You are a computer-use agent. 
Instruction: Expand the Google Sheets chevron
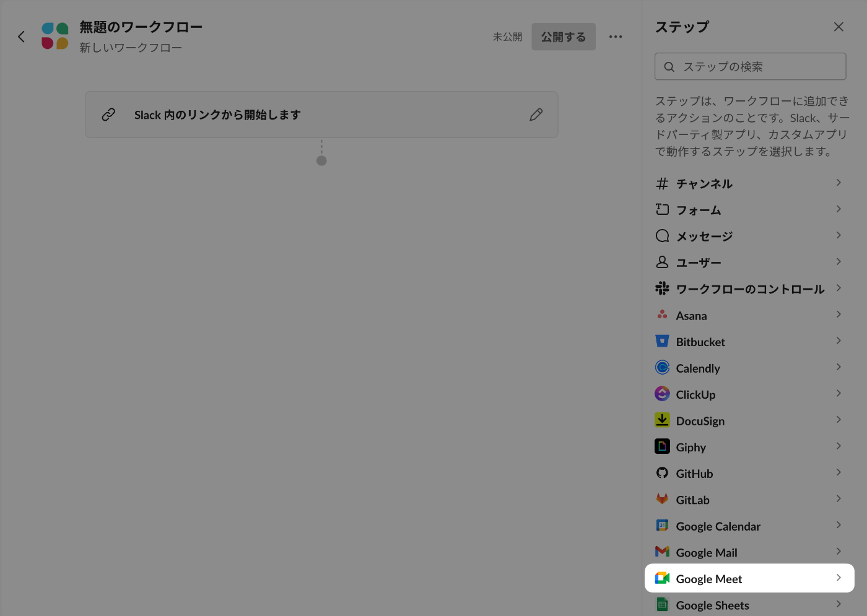(839, 604)
